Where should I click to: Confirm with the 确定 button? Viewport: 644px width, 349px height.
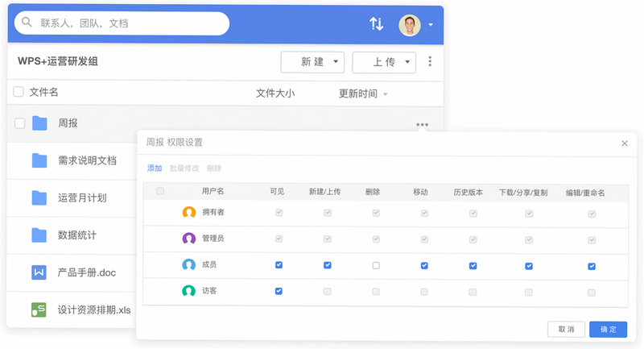pos(609,330)
